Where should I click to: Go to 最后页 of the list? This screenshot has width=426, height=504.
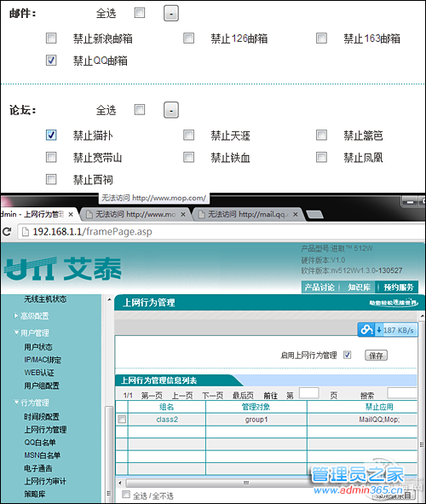(243, 396)
